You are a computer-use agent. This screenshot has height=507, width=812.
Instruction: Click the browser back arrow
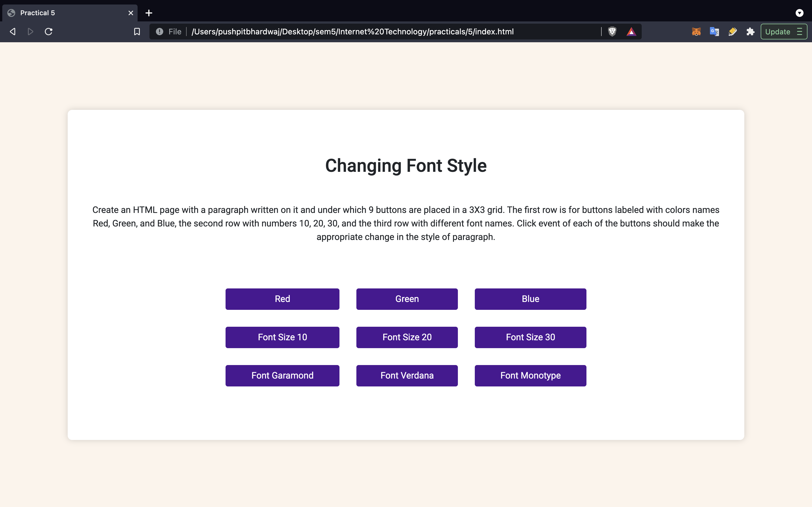(13, 32)
